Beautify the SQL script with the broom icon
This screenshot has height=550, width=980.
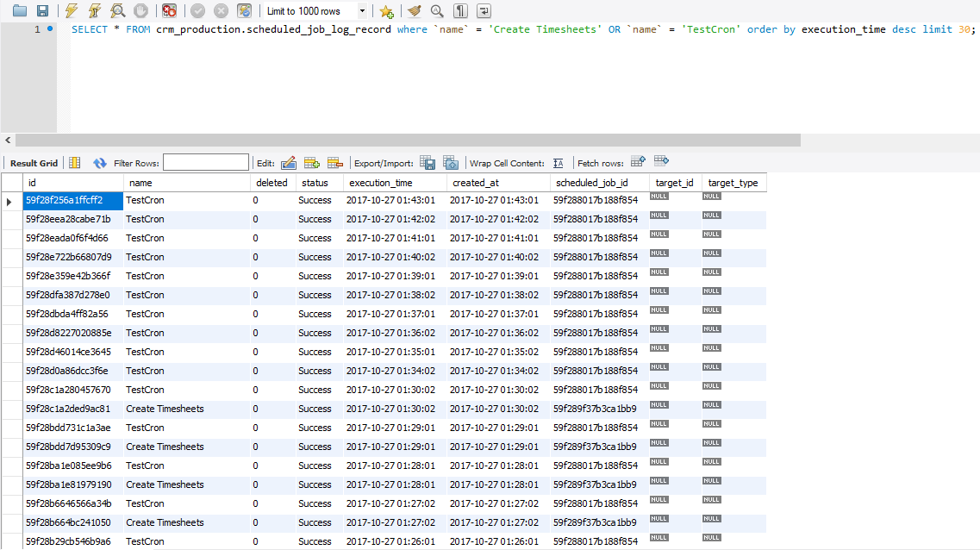click(x=414, y=10)
